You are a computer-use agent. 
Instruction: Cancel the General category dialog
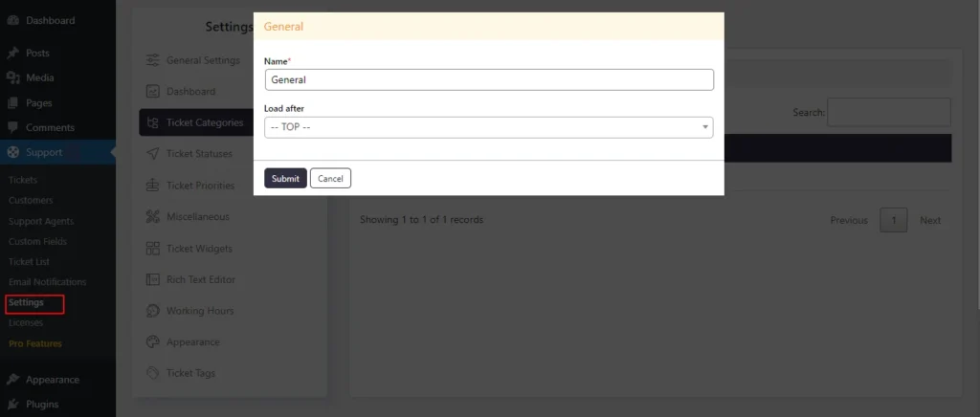click(330, 178)
